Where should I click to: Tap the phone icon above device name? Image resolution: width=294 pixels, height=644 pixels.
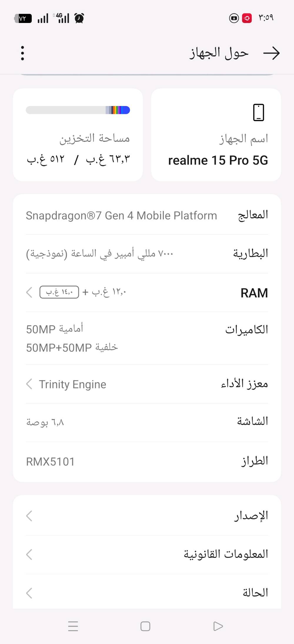coord(258,112)
